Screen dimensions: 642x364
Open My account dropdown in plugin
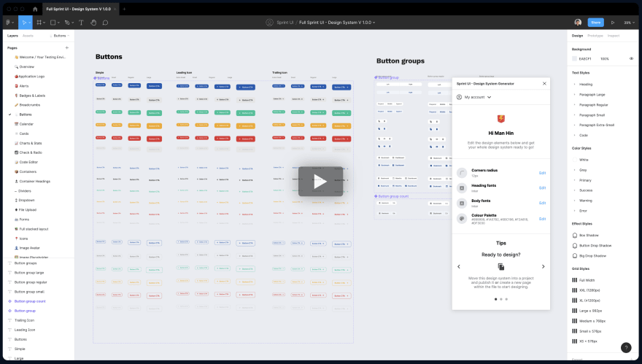coord(474,97)
